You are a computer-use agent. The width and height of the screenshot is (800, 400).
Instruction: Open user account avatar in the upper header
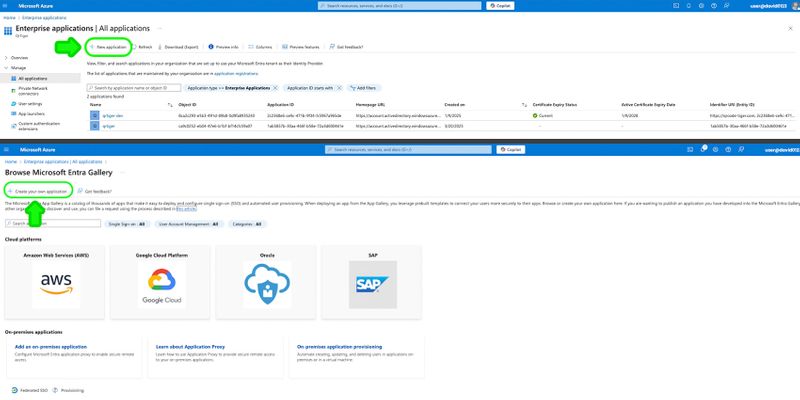(796, 6)
